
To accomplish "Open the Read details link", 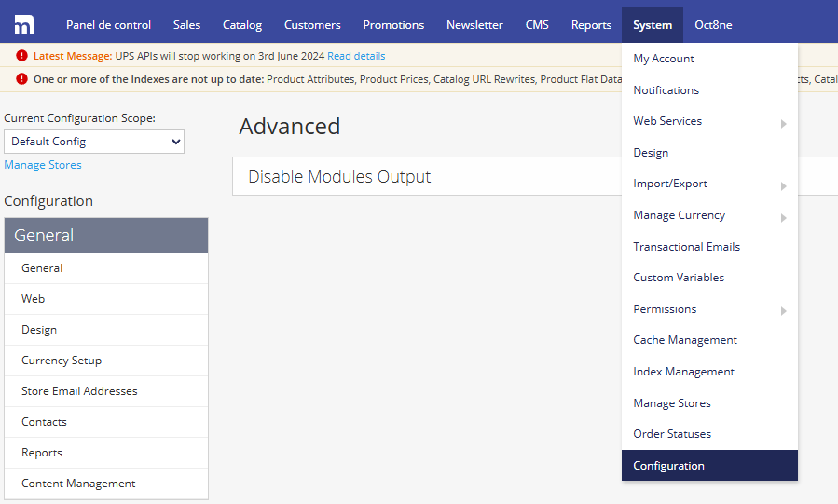I will [356, 56].
